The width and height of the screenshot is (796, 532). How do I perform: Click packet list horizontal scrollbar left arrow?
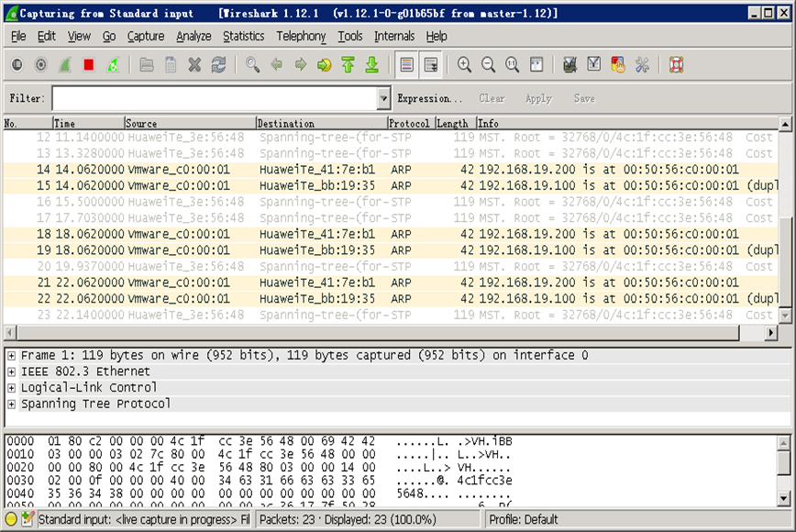10,332
